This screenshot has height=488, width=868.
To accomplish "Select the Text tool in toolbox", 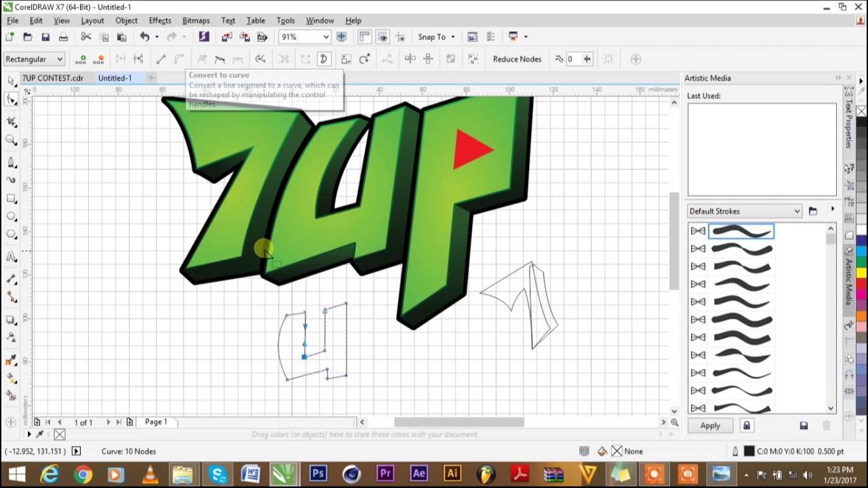I will pos(12,257).
